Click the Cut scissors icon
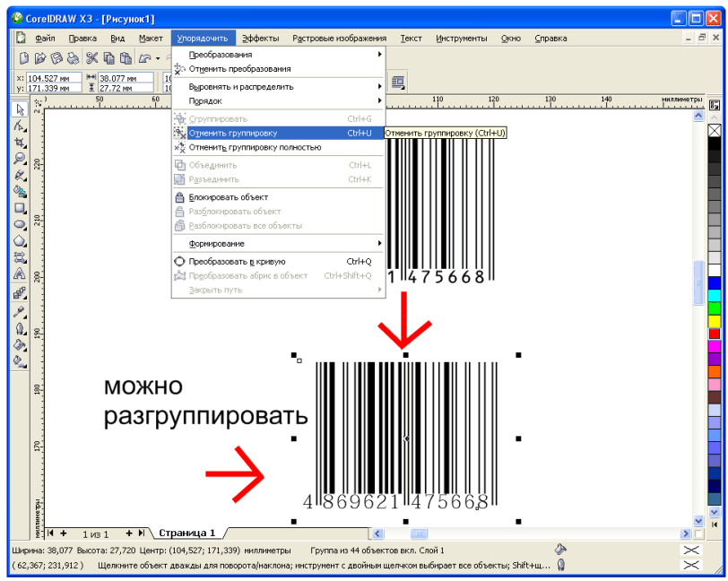Image resolution: width=728 pixels, height=581 pixels. tap(92, 58)
